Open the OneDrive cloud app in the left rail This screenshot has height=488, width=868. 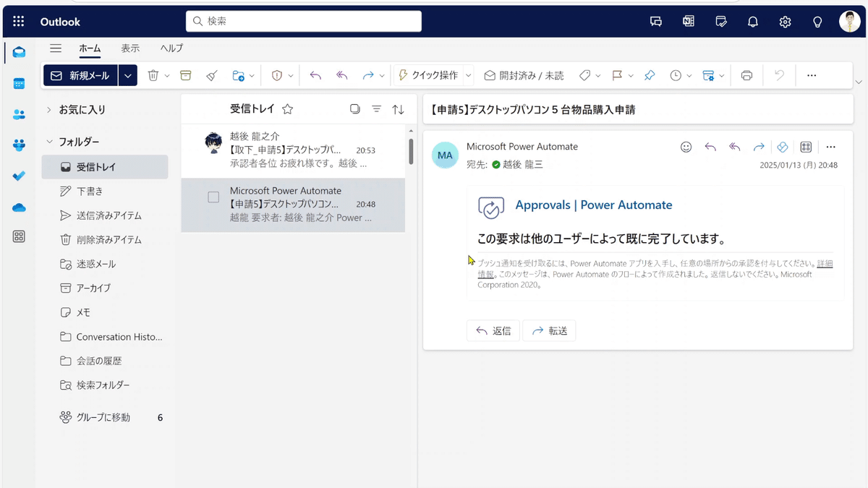click(x=19, y=207)
